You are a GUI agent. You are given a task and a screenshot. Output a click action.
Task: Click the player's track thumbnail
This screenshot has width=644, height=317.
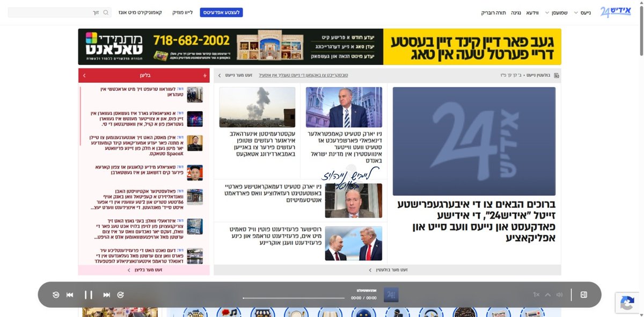pos(391,295)
